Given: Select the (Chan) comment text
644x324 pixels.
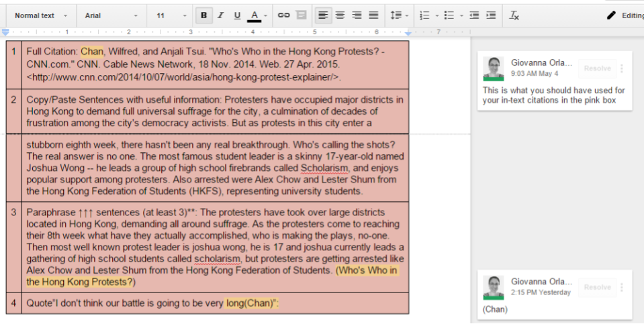Looking at the screenshot, I should click(495, 309).
